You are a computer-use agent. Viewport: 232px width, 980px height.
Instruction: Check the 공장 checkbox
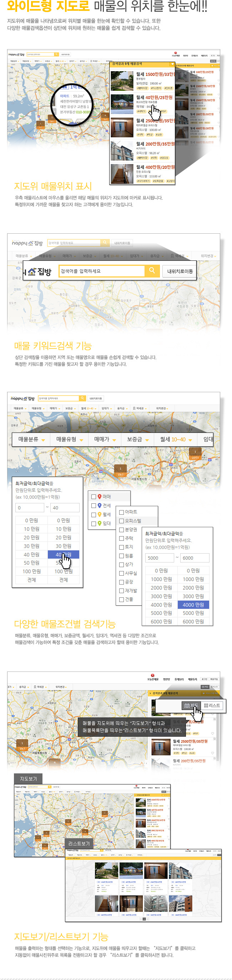point(121,582)
